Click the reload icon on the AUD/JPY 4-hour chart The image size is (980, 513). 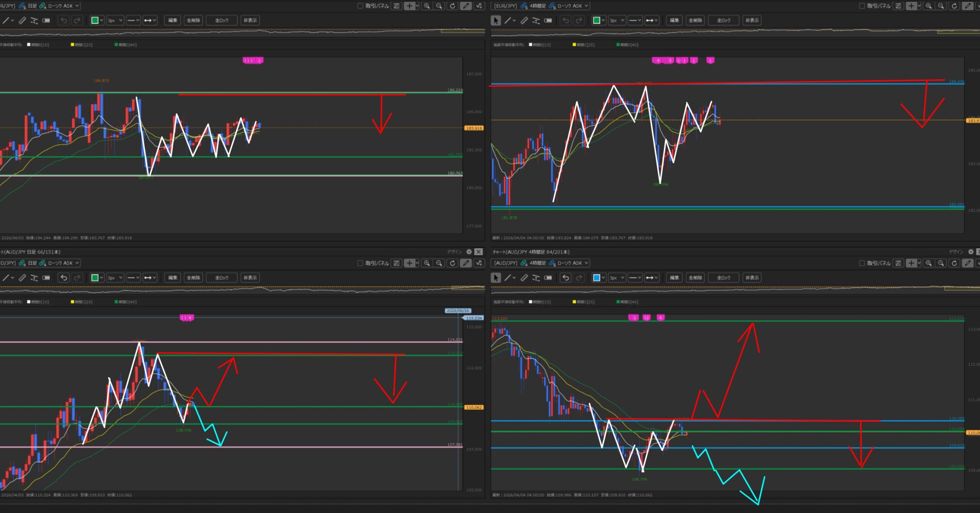[x=954, y=263]
